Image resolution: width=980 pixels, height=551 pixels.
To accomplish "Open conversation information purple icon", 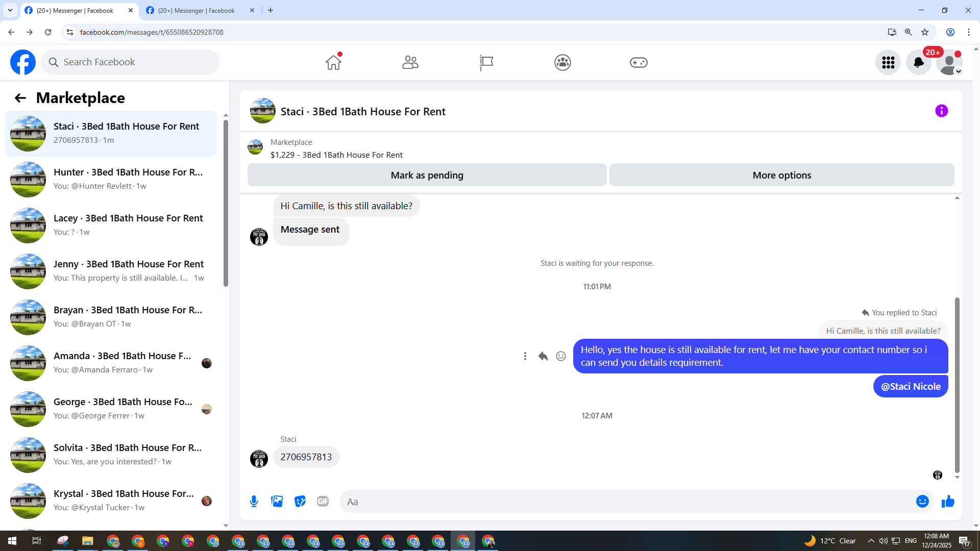I will (x=941, y=111).
